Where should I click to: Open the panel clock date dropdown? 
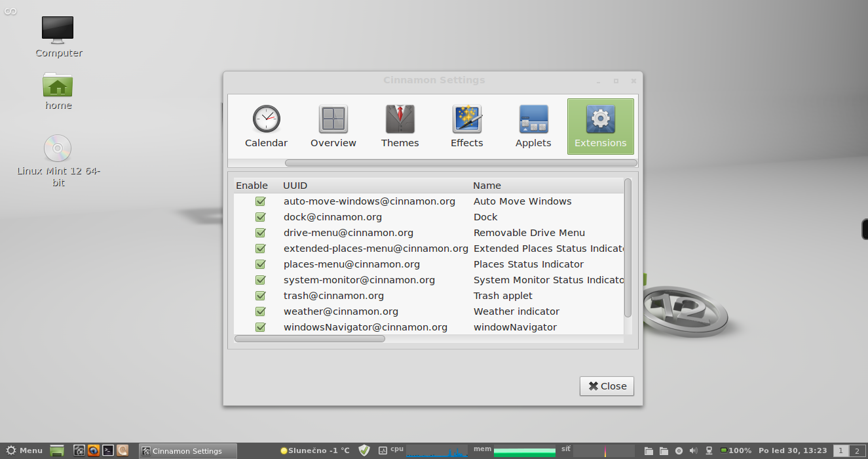pos(792,450)
